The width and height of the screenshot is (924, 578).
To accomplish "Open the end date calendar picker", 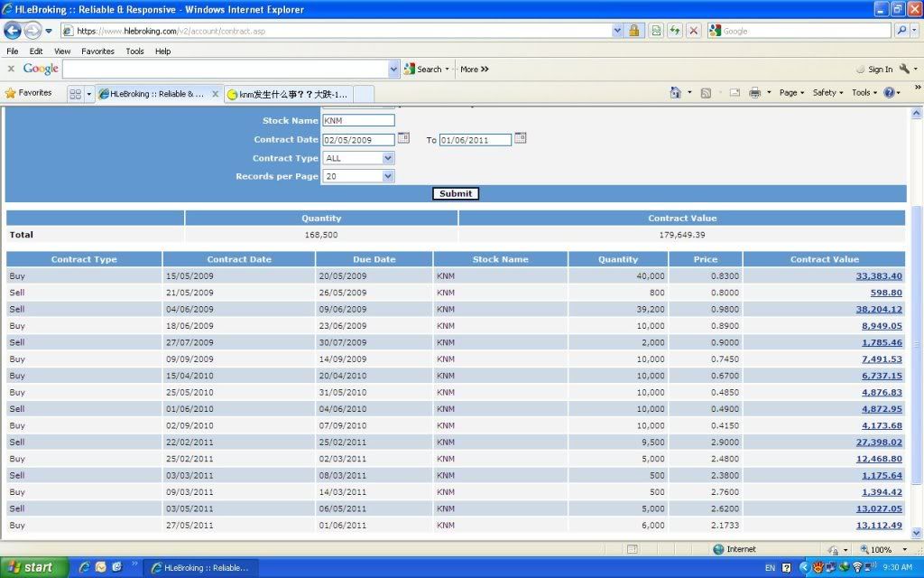I will point(520,138).
